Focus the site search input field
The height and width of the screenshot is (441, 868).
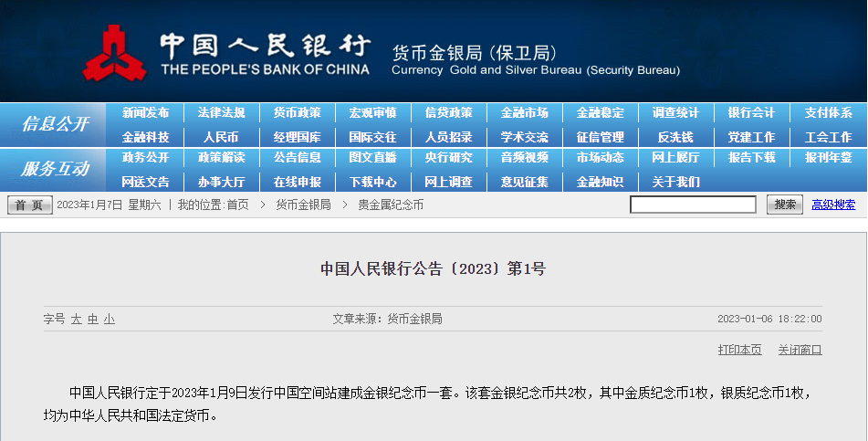click(693, 205)
